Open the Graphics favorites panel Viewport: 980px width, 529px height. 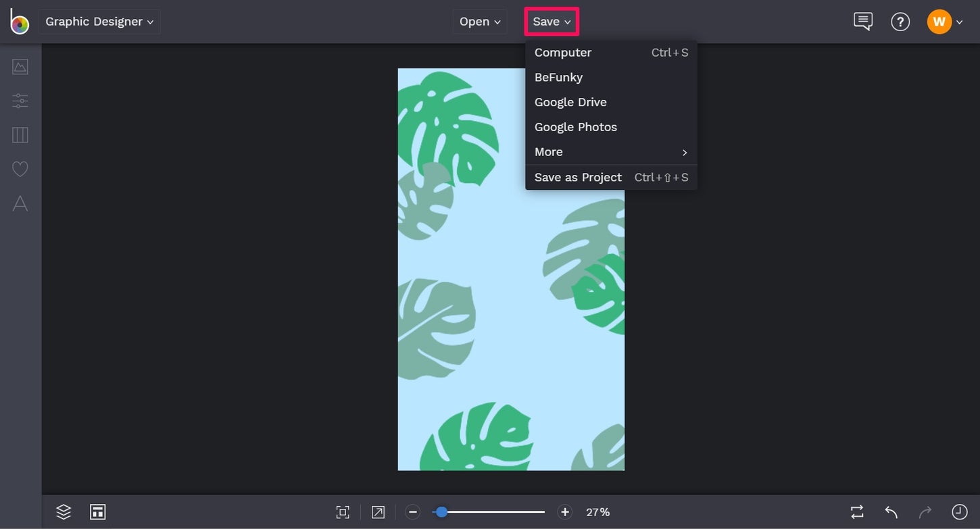coord(20,169)
